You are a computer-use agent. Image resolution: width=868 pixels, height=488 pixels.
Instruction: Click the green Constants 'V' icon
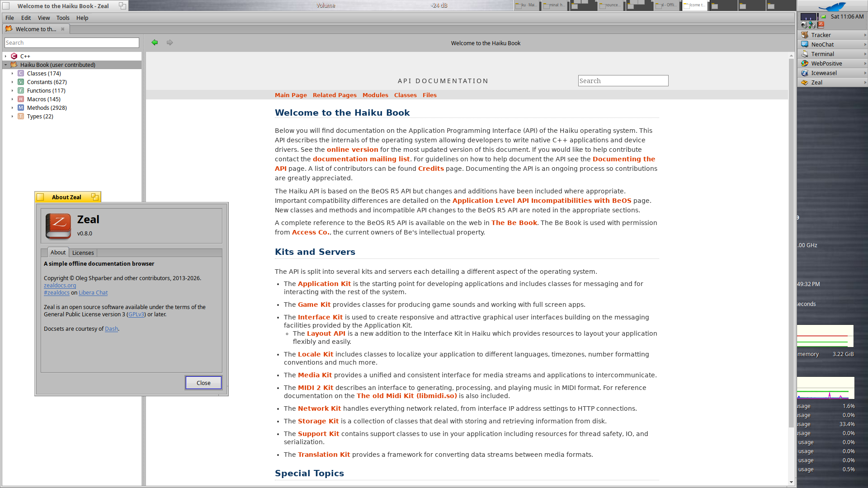21,82
